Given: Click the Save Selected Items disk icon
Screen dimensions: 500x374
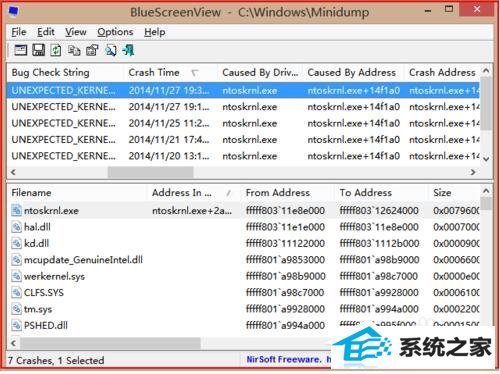Looking at the screenshot, I should (39, 50).
